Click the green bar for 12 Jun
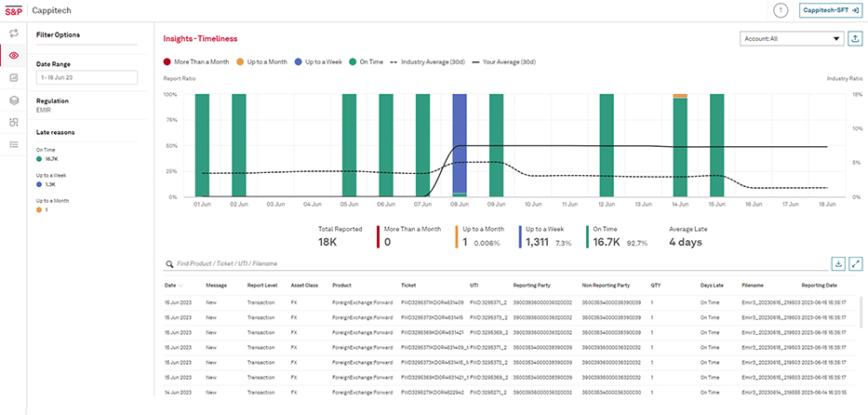868x415 pixels. tap(607, 145)
